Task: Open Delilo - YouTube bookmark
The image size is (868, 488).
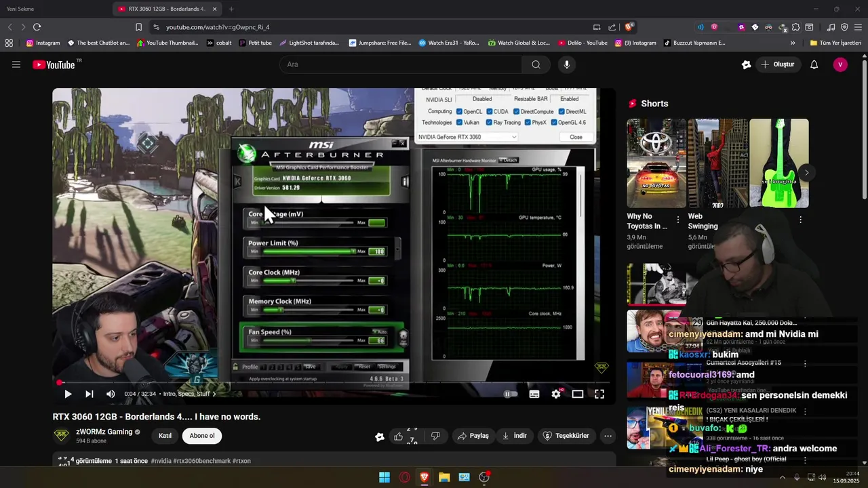Action: point(583,43)
